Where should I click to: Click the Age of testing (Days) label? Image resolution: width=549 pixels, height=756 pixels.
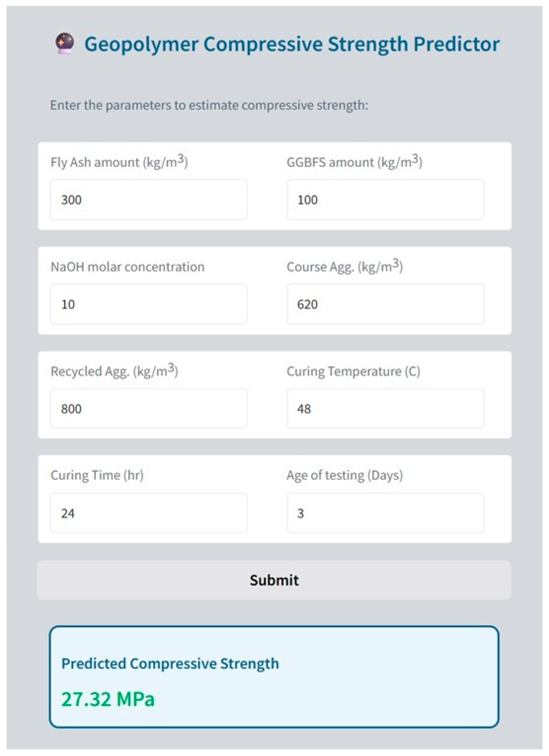[344, 475]
